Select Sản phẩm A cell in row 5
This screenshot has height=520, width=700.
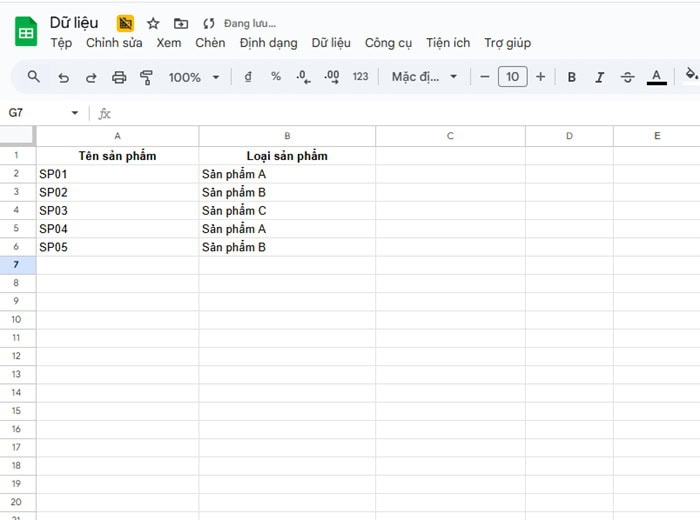(x=287, y=229)
